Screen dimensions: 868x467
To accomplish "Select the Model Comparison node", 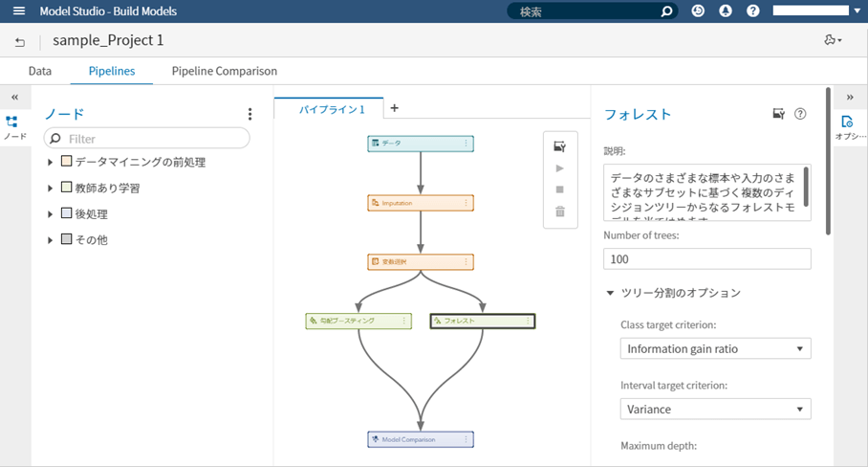I will coord(420,439).
